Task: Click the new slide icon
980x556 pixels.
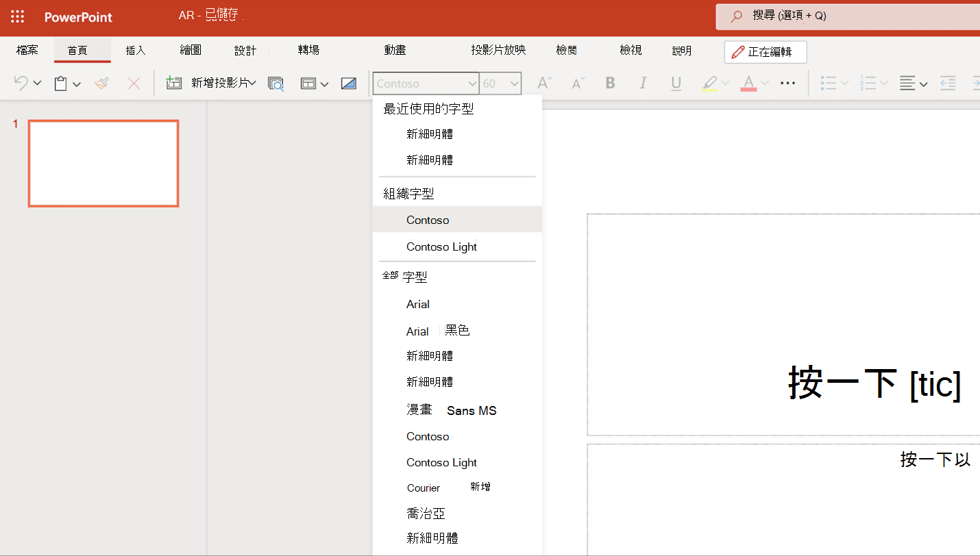Action: point(174,84)
